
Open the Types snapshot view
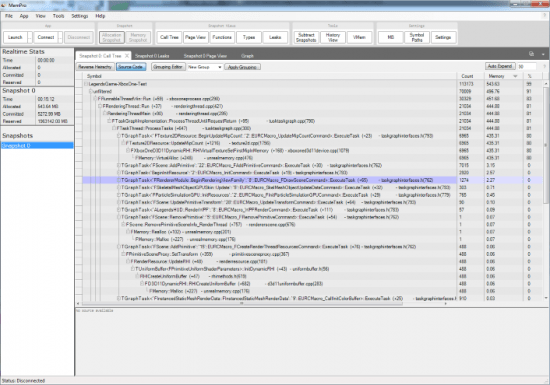[x=249, y=37]
